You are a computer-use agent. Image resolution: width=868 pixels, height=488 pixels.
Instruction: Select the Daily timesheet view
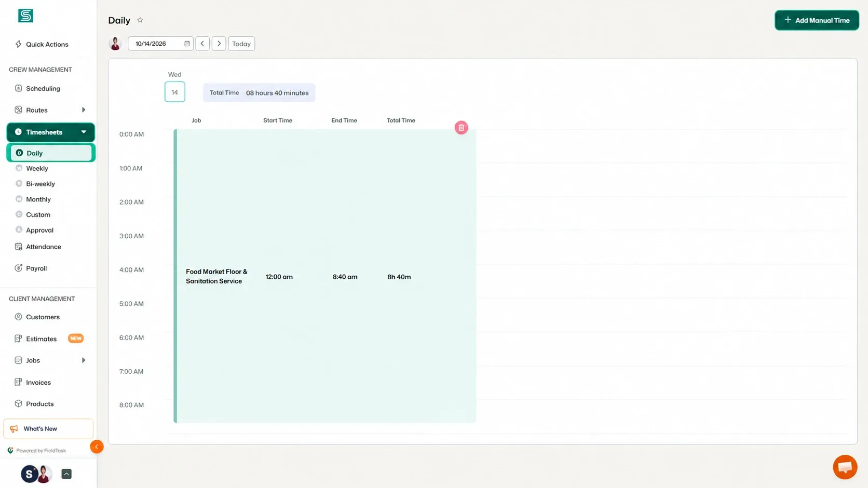tap(51, 153)
